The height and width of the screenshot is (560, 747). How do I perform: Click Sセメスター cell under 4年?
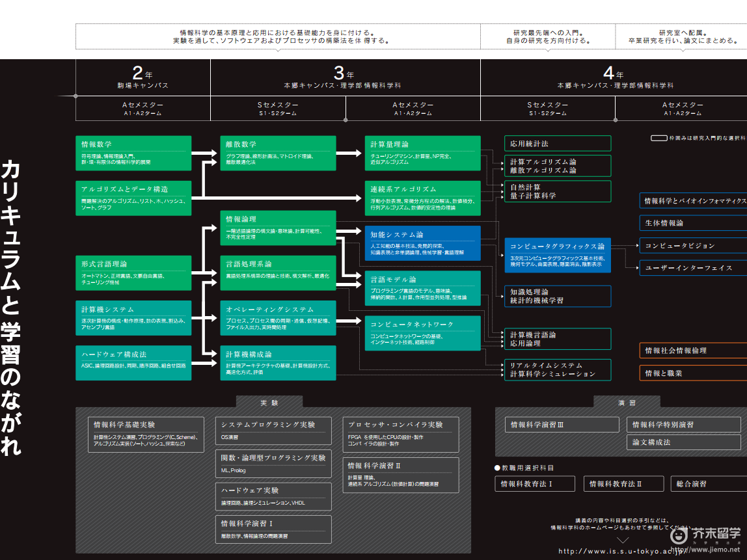548,109
